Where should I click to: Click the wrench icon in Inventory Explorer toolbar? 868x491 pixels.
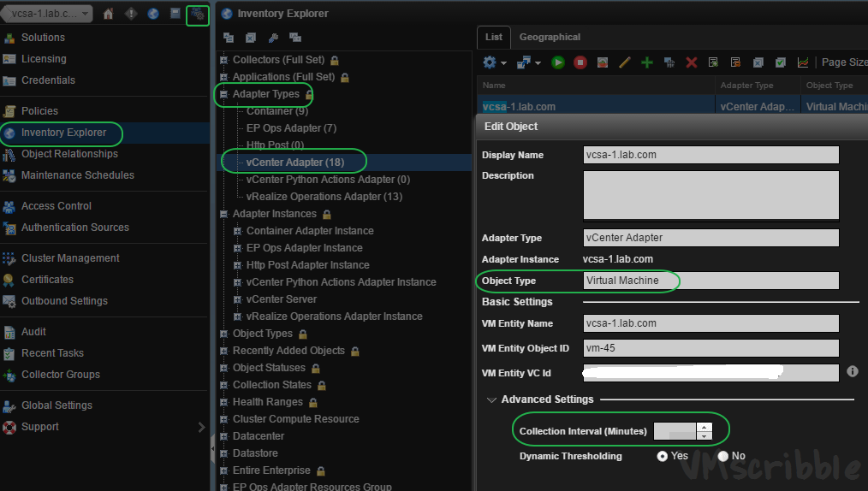[x=273, y=38]
